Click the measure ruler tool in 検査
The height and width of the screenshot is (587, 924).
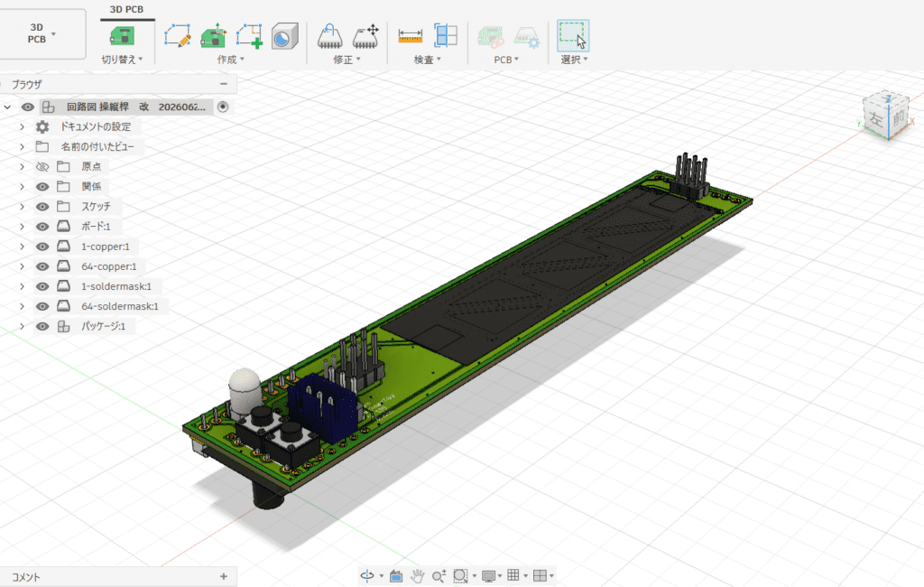(x=411, y=36)
